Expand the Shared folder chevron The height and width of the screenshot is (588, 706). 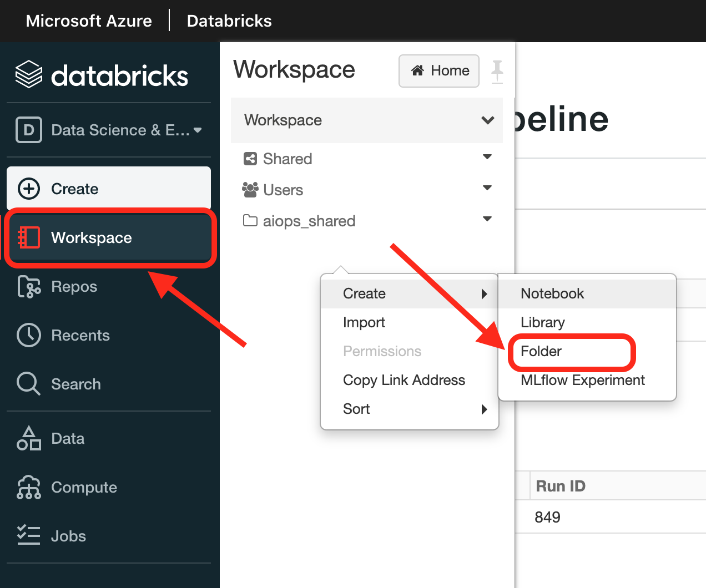pos(487,157)
